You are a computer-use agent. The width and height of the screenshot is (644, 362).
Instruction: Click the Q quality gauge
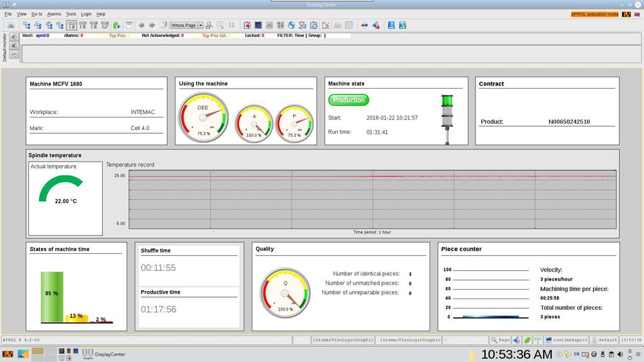285,293
